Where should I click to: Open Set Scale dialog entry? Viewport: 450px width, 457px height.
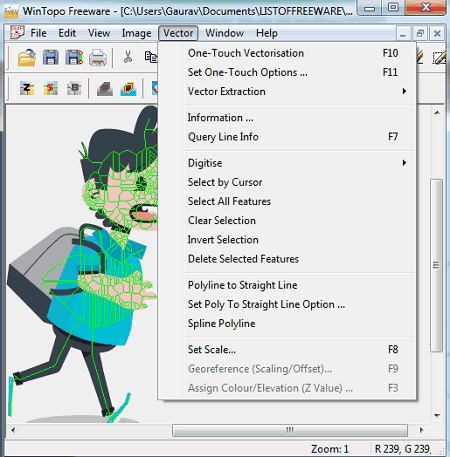[x=287, y=350]
